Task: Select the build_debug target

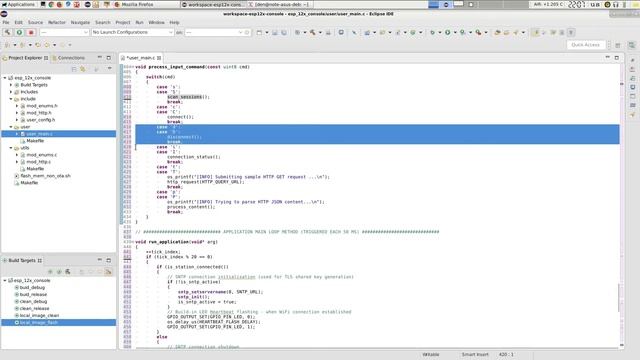Action: [x=32, y=287]
